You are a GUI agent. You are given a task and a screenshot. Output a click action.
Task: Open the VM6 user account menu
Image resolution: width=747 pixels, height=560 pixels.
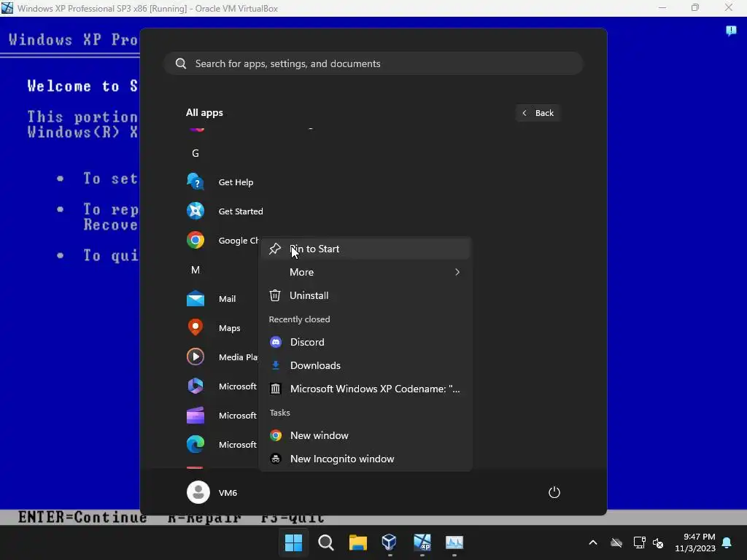[212, 492]
